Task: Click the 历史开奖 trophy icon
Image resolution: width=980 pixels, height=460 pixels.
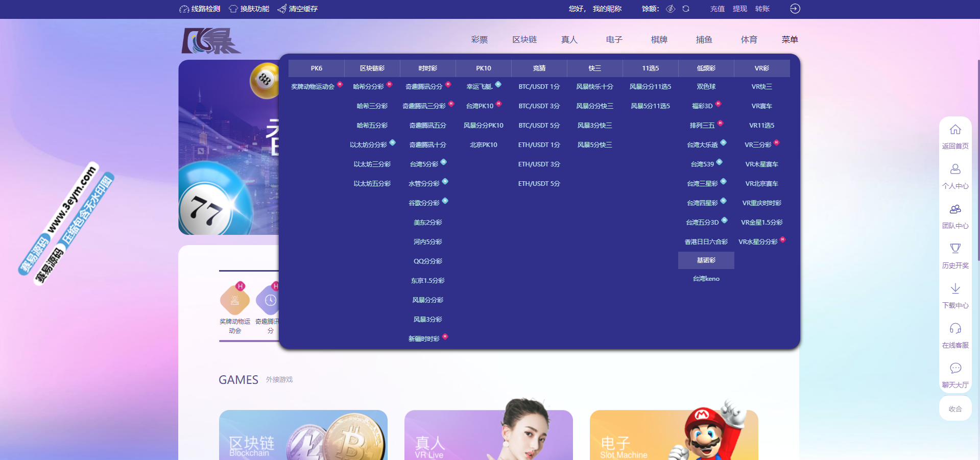Action: coord(955,249)
